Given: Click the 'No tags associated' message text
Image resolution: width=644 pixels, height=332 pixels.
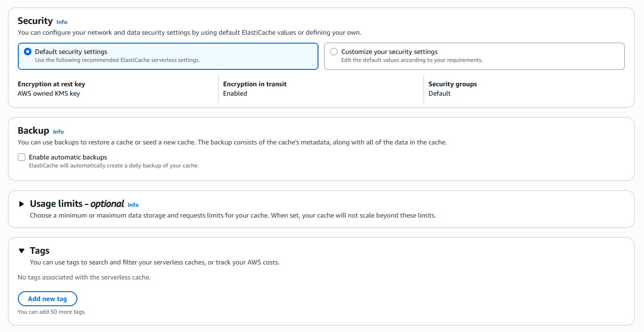Looking at the screenshot, I should (84, 277).
